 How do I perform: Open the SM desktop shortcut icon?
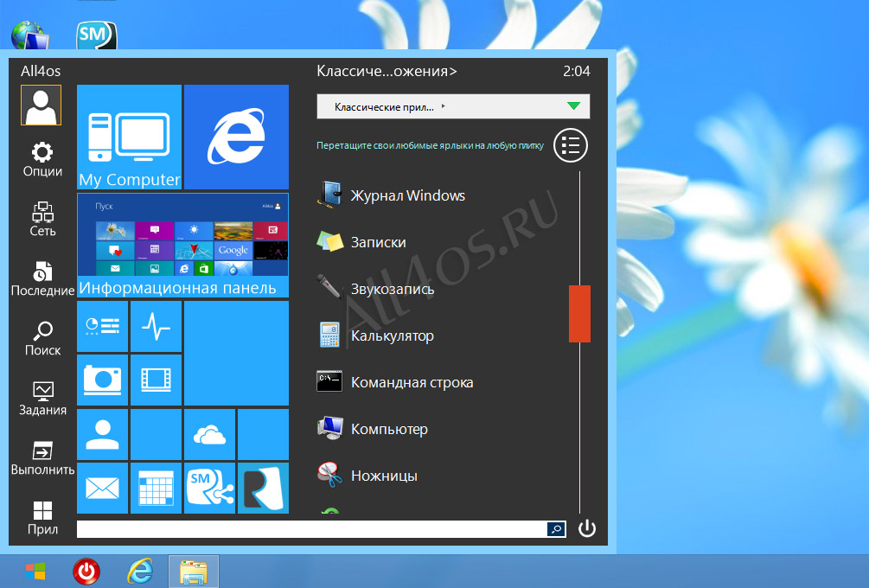[x=97, y=35]
